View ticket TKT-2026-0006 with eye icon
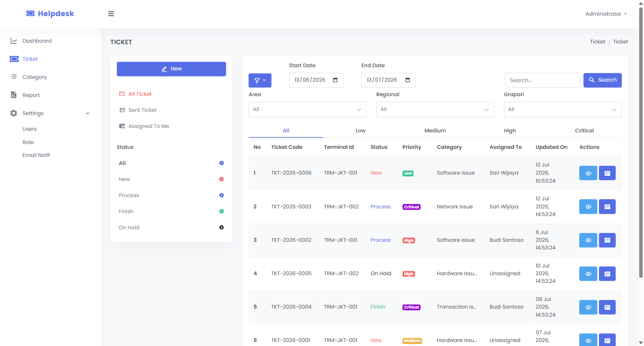644x346 pixels. 588,173
